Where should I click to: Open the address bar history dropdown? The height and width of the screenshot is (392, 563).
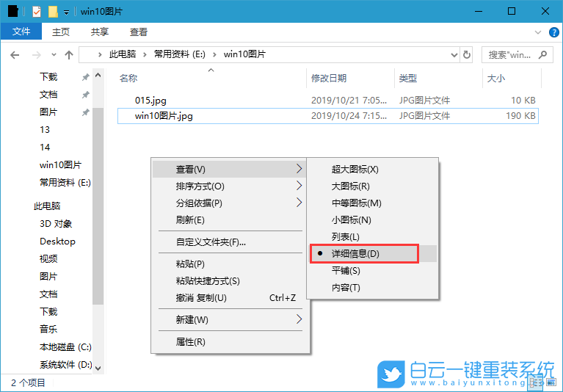[x=454, y=55]
